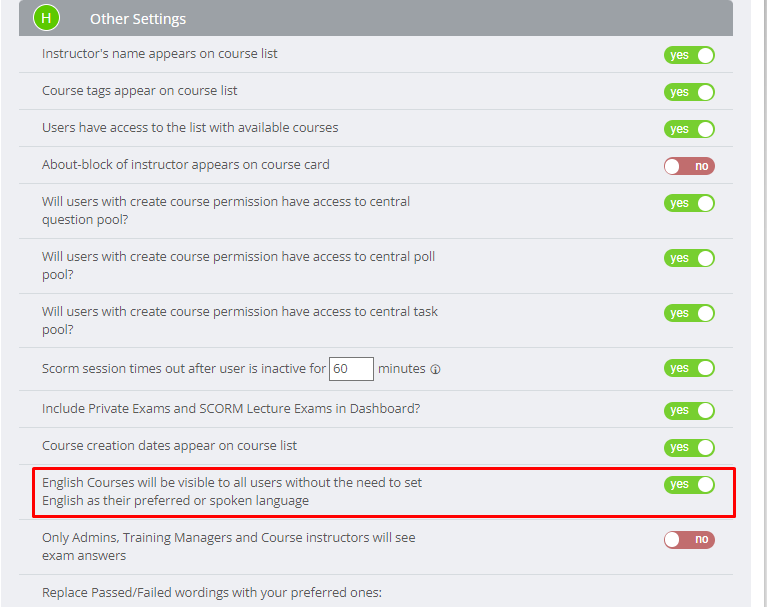This screenshot has height=607, width=767.
Task: Disable Course tags appear on course list
Action: (x=689, y=92)
